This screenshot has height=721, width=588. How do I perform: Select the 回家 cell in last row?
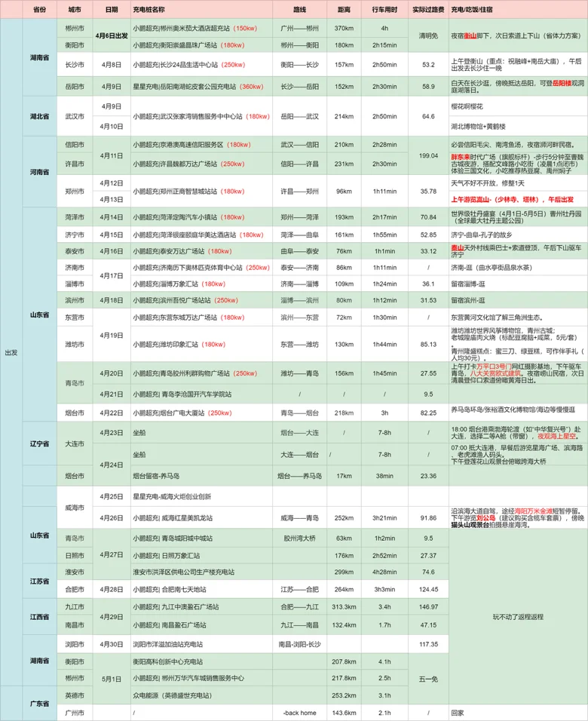click(x=458, y=712)
